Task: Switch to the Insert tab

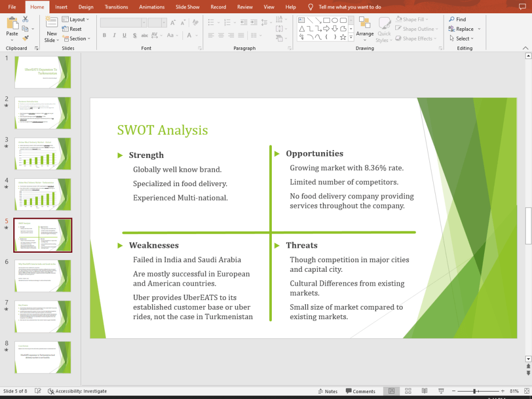Action: tap(61, 7)
